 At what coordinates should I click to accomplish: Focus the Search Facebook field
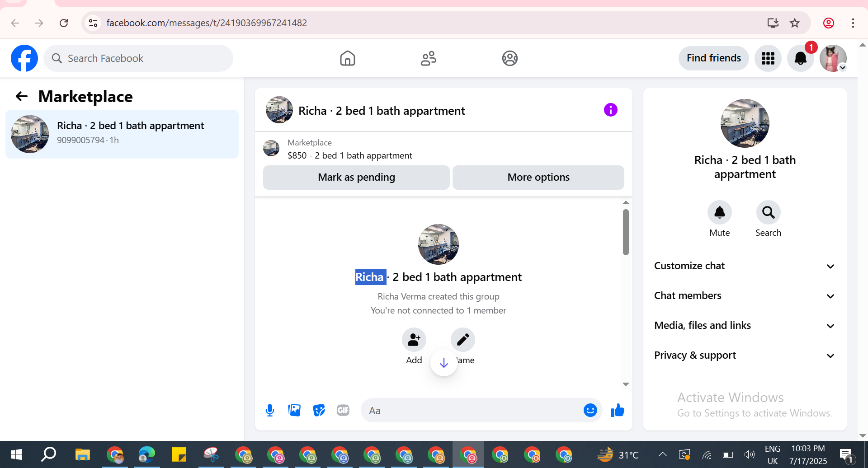[x=138, y=58]
